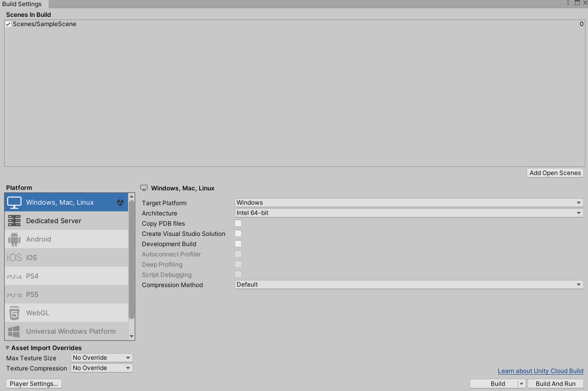Screen dimensions: 588x391
Task: Enable Copy PDB files
Action: coord(238,223)
